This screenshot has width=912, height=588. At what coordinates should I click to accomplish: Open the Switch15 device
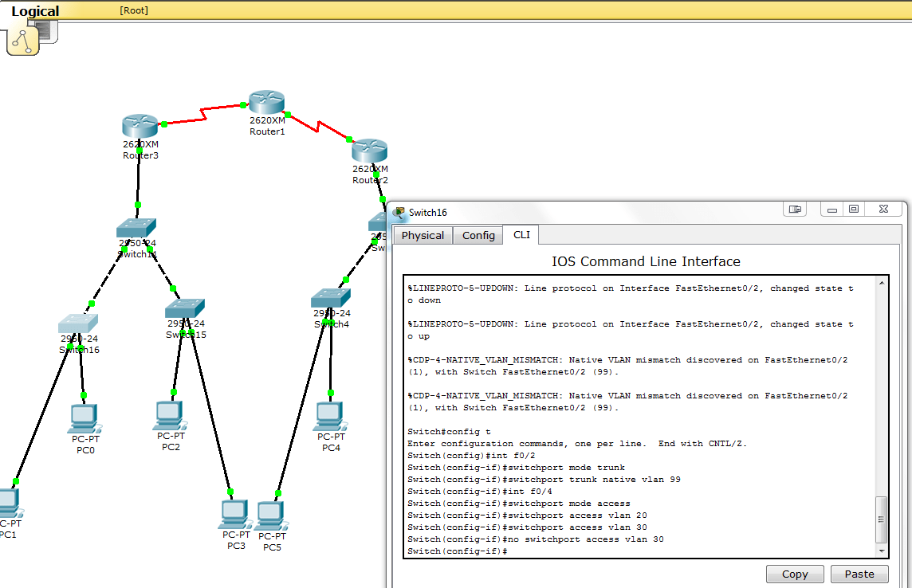[x=184, y=305]
